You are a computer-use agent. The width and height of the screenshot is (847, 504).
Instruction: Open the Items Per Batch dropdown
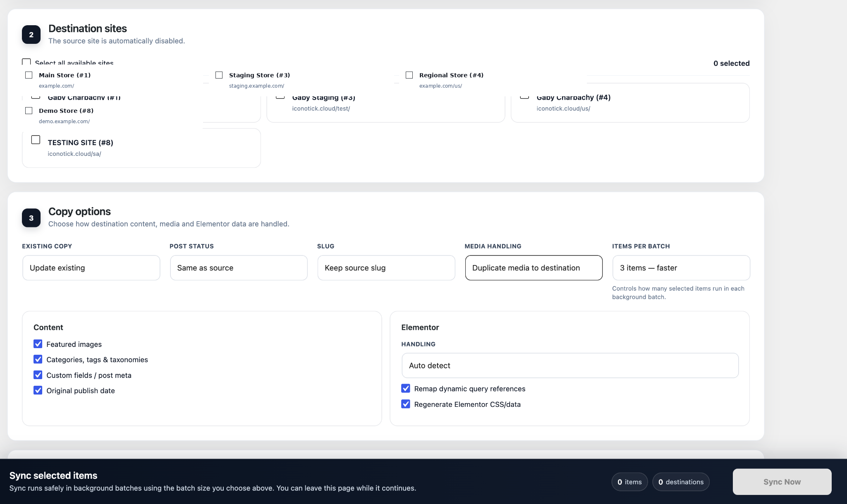click(681, 268)
